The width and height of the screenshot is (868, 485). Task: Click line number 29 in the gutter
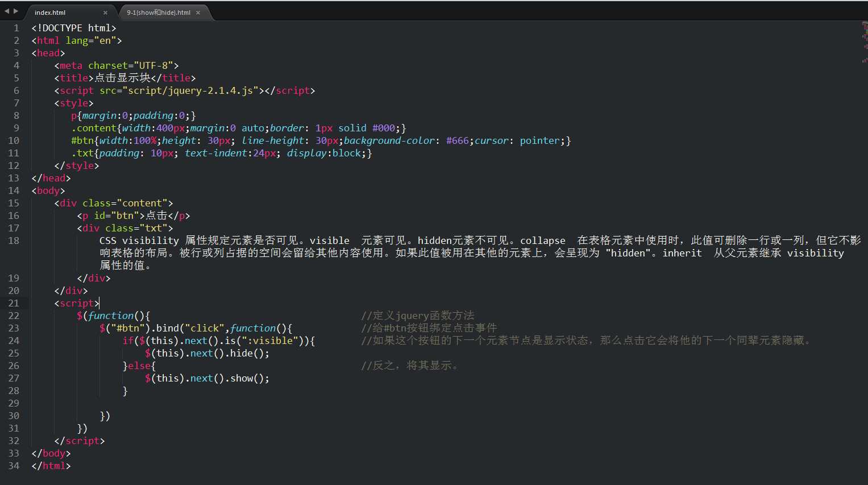click(x=14, y=403)
